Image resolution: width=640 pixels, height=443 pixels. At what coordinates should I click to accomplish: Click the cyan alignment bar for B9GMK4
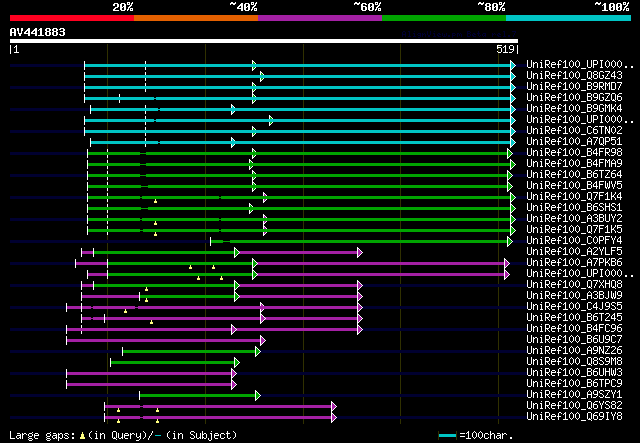pyautogui.click(x=303, y=109)
